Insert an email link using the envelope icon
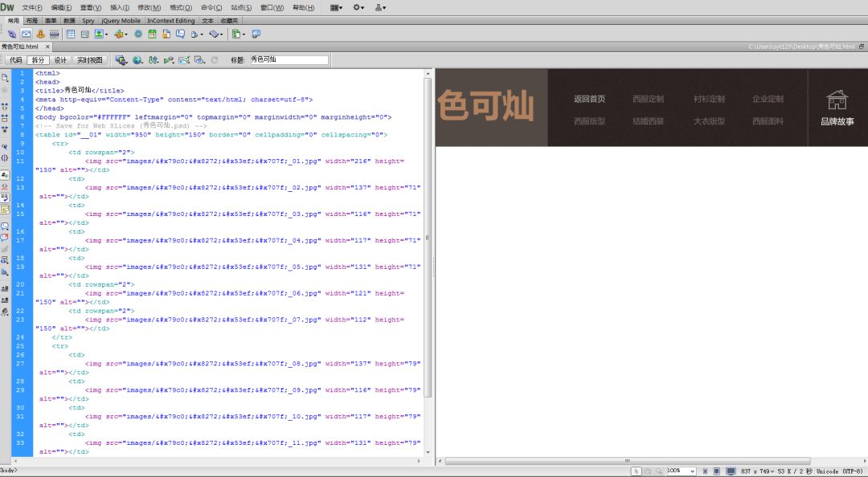The image size is (868, 477). coord(26,34)
